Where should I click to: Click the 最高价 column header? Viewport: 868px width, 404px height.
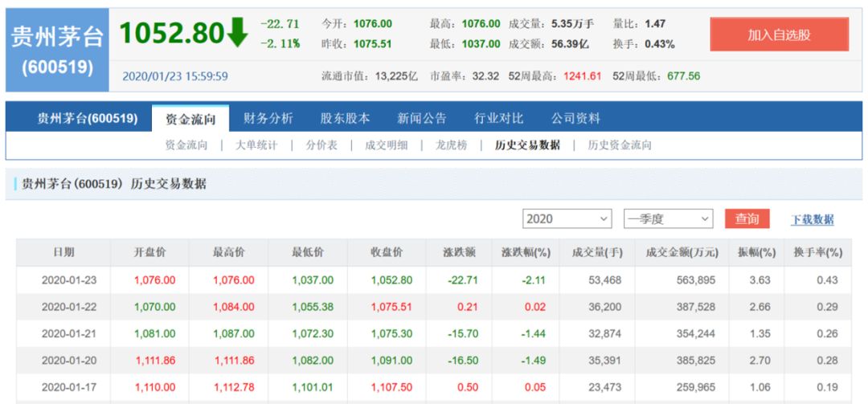pyautogui.click(x=228, y=252)
